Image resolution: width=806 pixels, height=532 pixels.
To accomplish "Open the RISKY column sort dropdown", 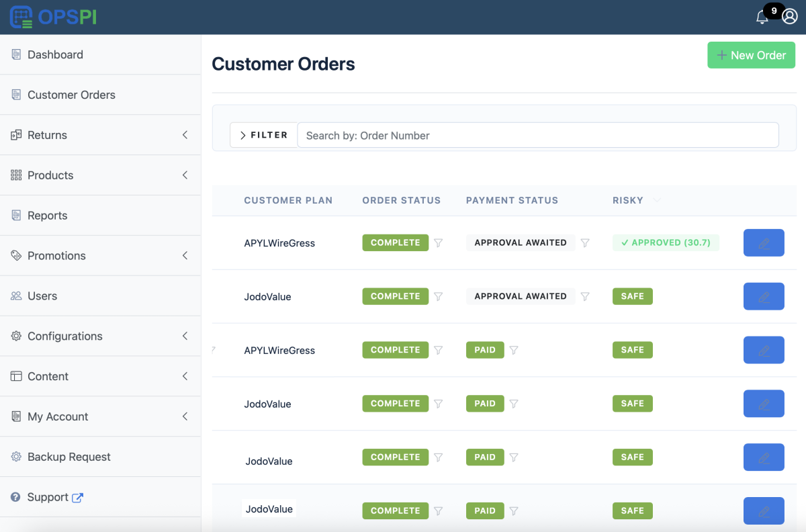I will [657, 200].
